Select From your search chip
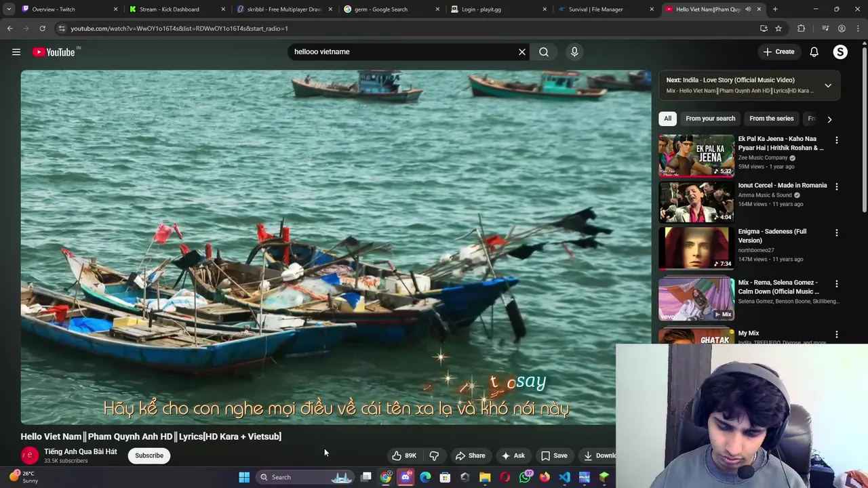 710,119
